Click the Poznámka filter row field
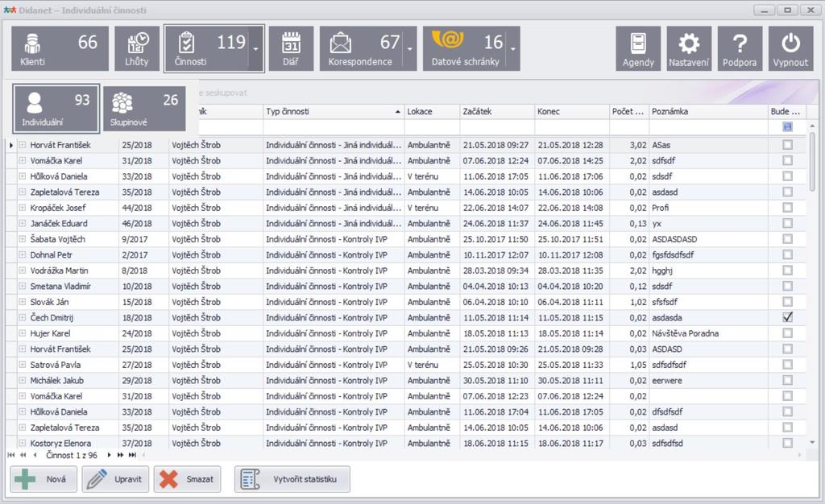825x504 pixels. point(708,126)
